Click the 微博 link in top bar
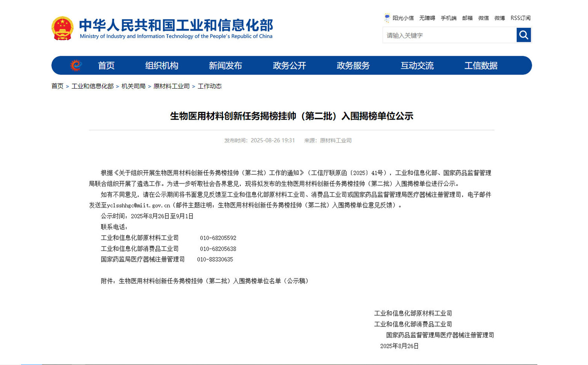 pyautogui.click(x=499, y=18)
